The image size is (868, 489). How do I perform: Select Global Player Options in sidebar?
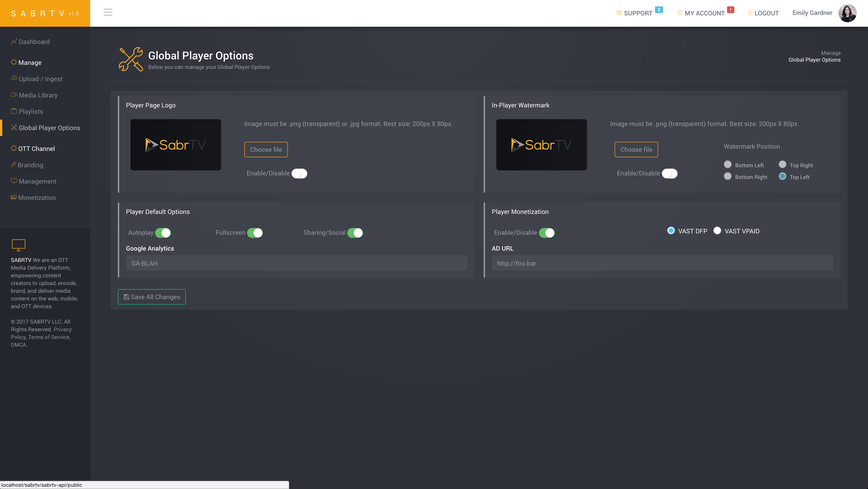click(49, 128)
